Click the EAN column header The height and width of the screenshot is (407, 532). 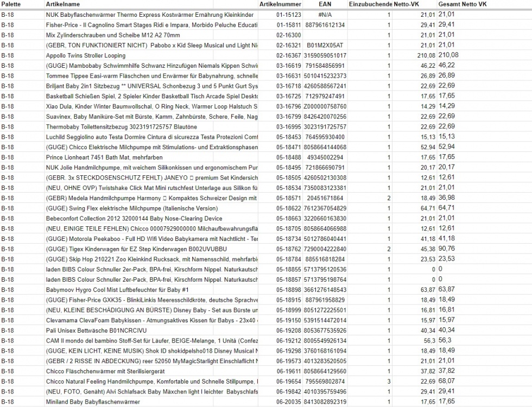pyautogui.click(x=325, y=4)
